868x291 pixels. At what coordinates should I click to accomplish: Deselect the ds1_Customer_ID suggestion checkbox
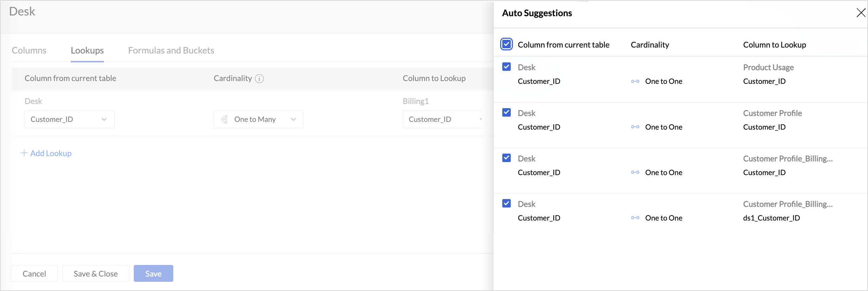click(507, 203)
